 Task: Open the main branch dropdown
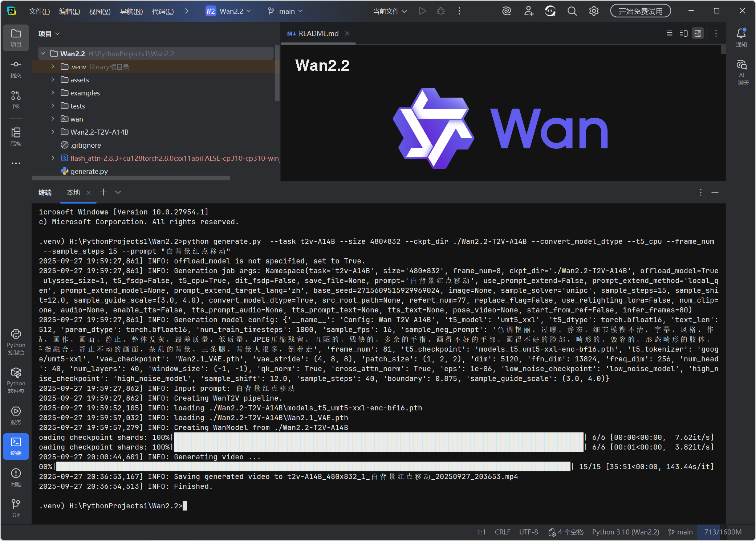[285, 11]
